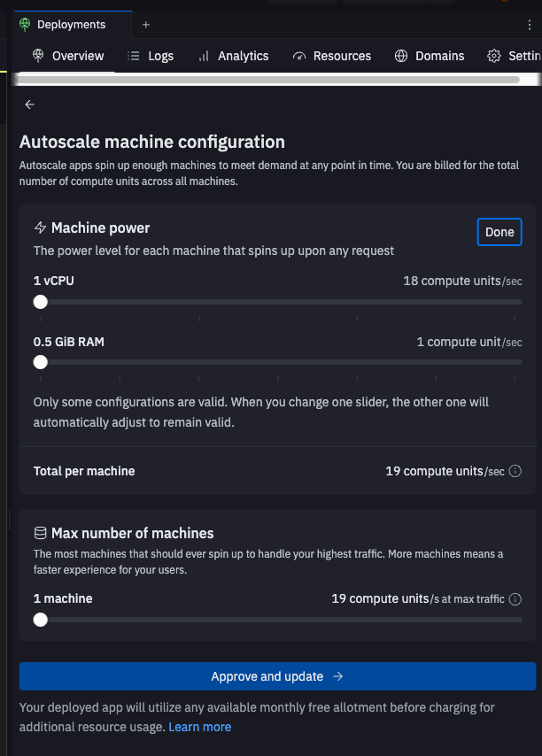The width and height of the screenshot is (542, 756).
Task: Click the vCPU slider handle
Action: 40,302
